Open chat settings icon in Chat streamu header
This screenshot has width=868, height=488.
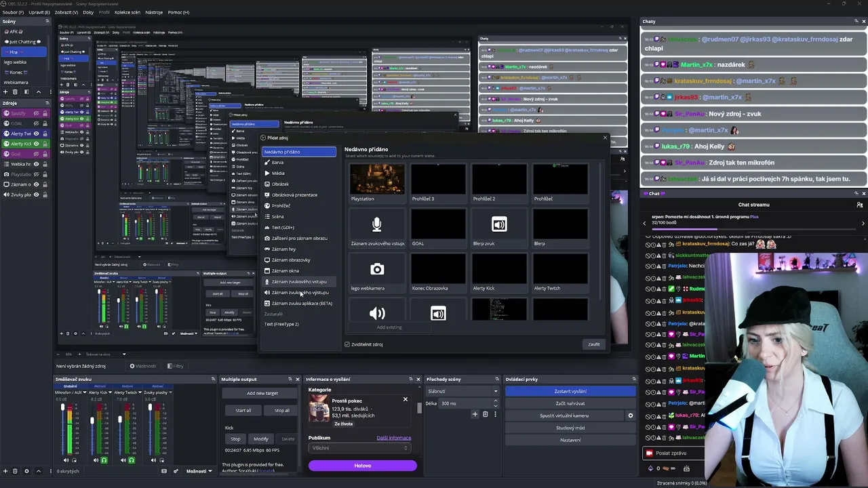pos(860,205)
